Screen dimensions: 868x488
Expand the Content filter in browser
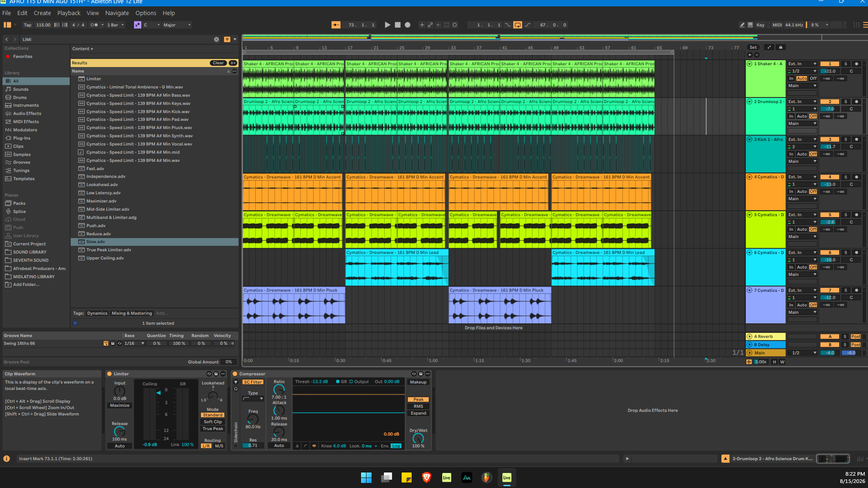[x=83, y=49]
